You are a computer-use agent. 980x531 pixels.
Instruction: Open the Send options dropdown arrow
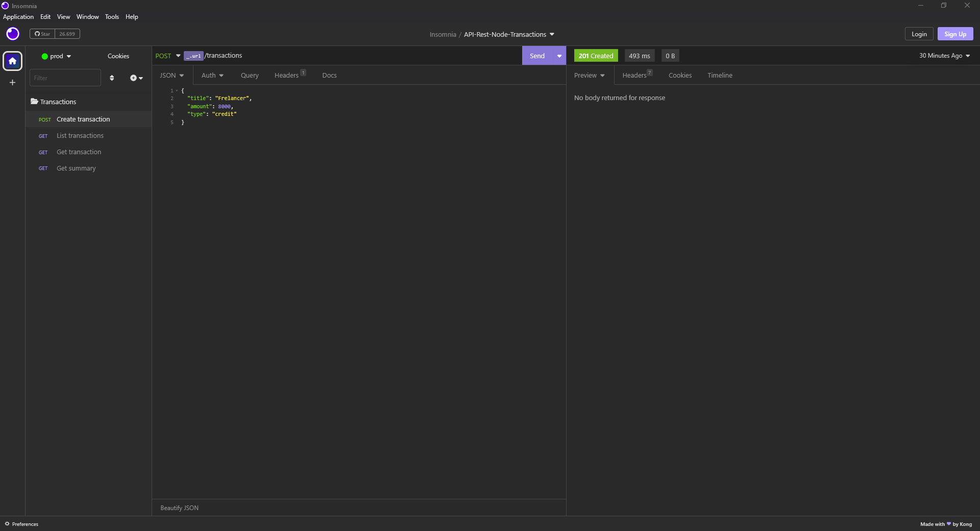[x=559, y=56]
